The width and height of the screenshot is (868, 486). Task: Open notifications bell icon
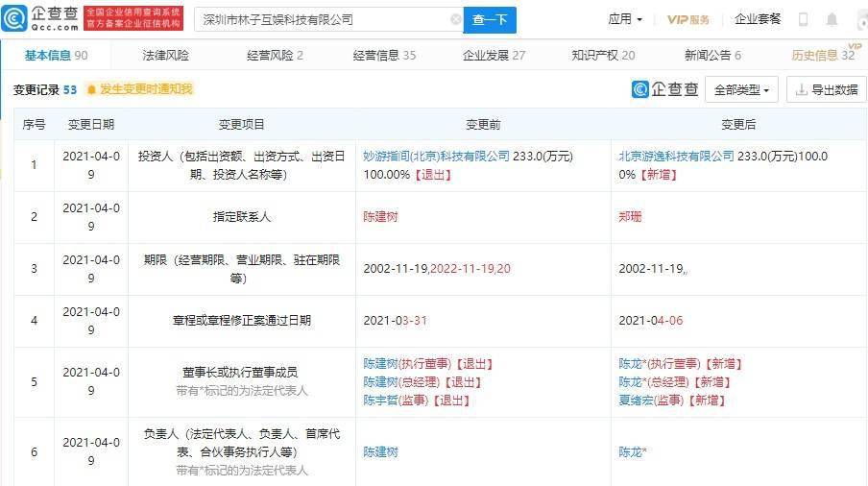tap(832, 19)
